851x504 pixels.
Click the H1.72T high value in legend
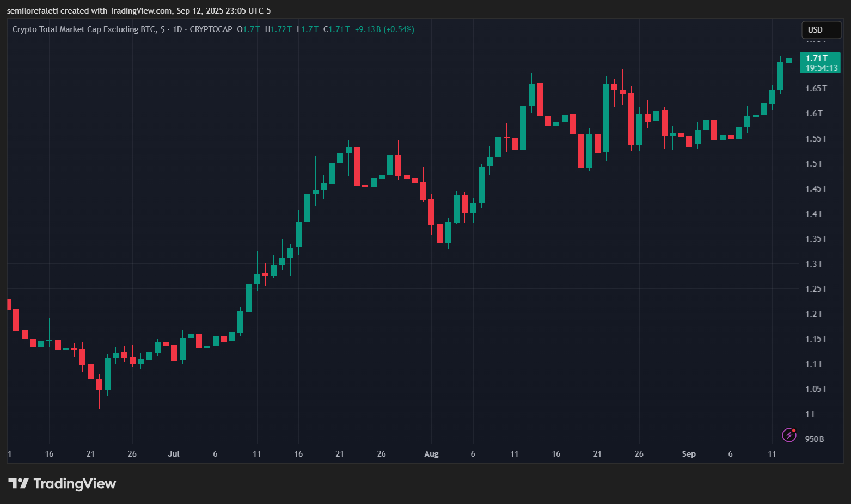(278, 29)
